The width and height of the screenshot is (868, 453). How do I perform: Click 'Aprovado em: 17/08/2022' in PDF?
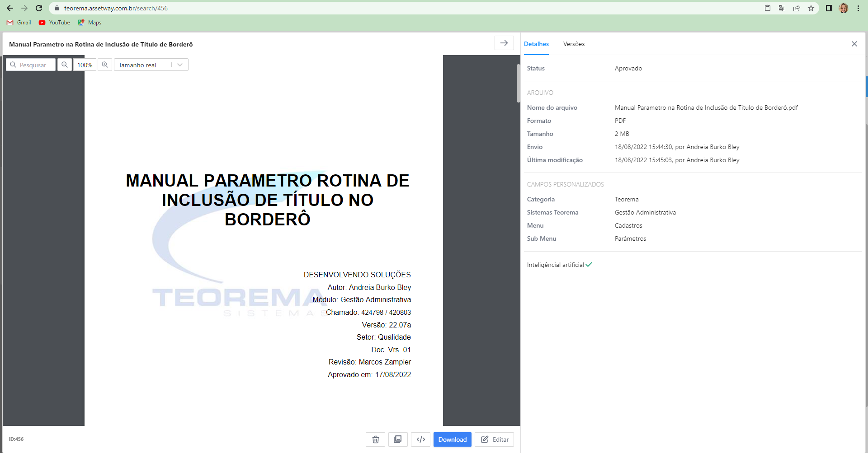[369, 374]
